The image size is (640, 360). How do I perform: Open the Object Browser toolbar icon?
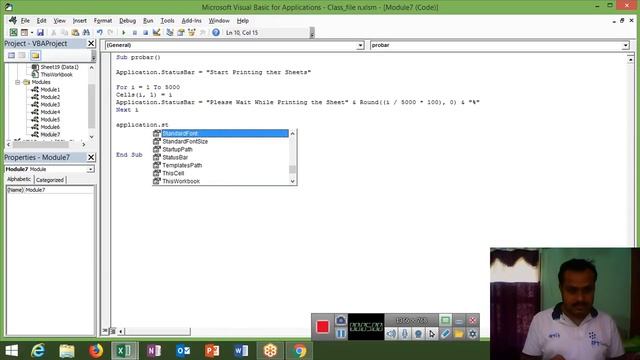pyautogui.click(x=191, y=32)
